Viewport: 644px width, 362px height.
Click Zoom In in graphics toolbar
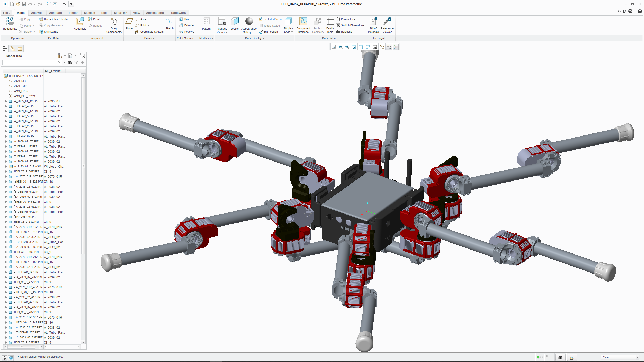tap(340, 47)
